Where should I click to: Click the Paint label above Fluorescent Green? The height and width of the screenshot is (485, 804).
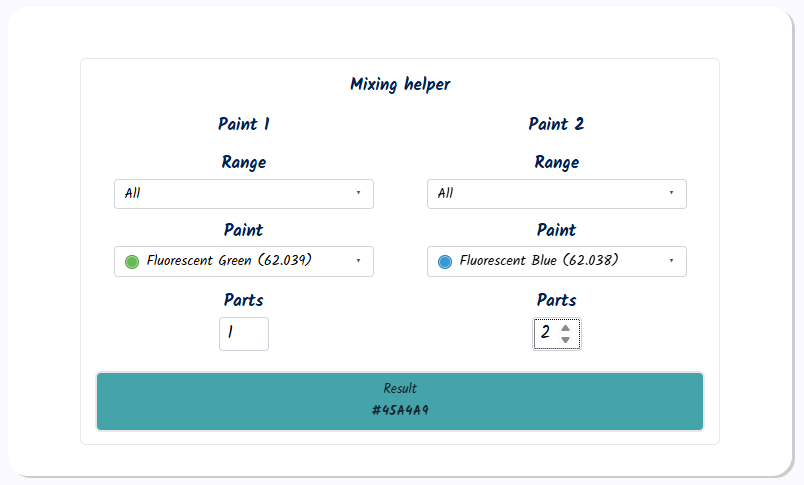[x=243, y=230]
